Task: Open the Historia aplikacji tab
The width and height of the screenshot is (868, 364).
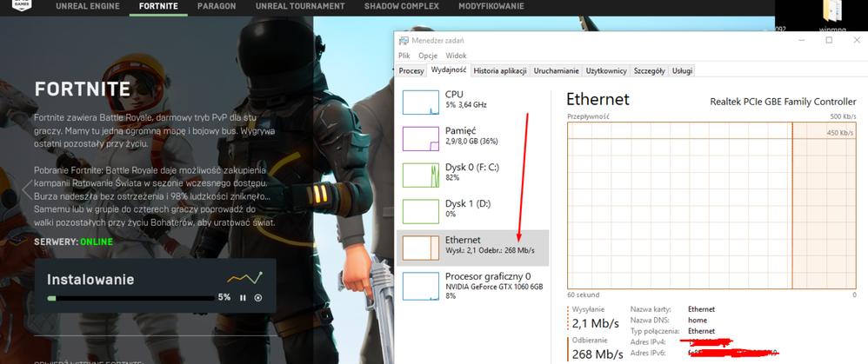Action: click(x=500, y=71)
